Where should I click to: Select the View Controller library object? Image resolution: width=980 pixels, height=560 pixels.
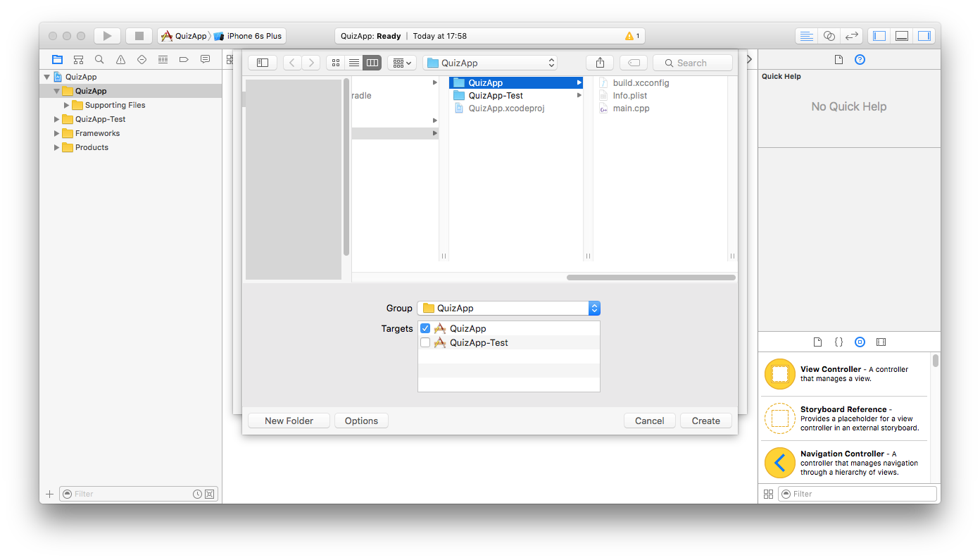coord(846,374)
